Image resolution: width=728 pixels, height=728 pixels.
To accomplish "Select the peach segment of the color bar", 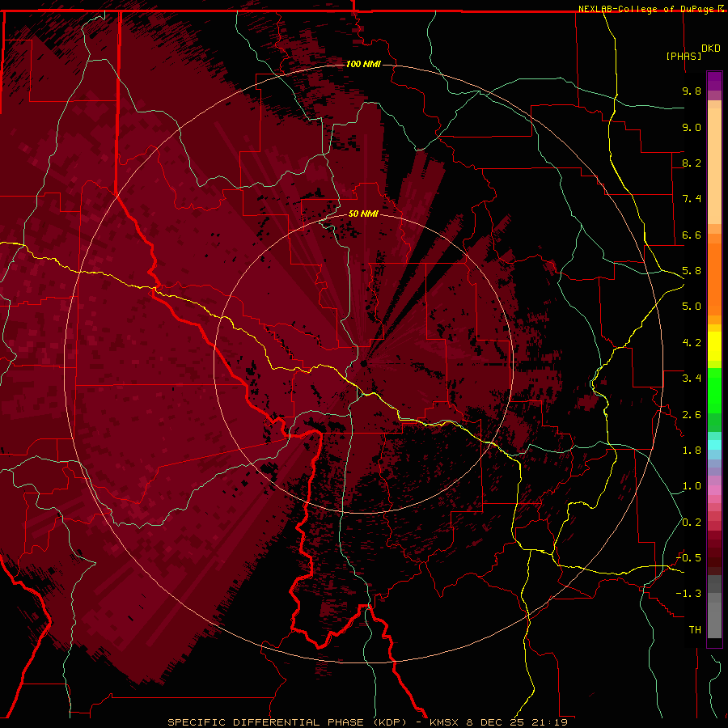I will (x=714, y=166).
